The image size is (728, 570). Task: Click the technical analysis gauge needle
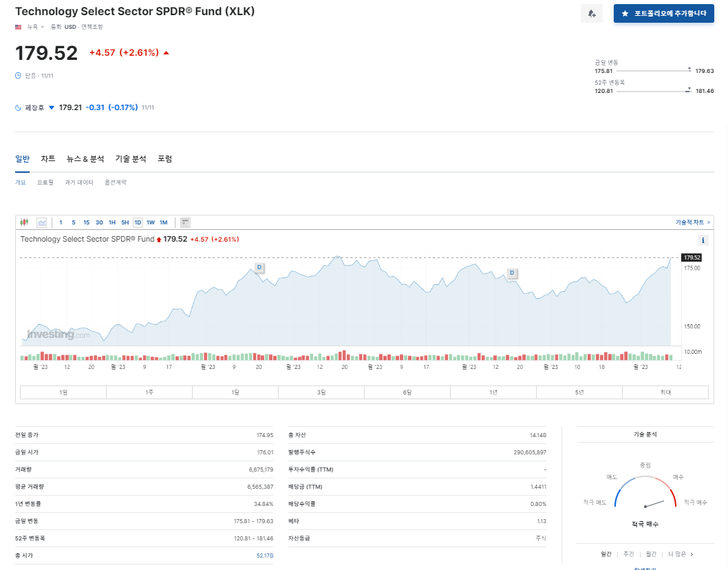[654, 504]
